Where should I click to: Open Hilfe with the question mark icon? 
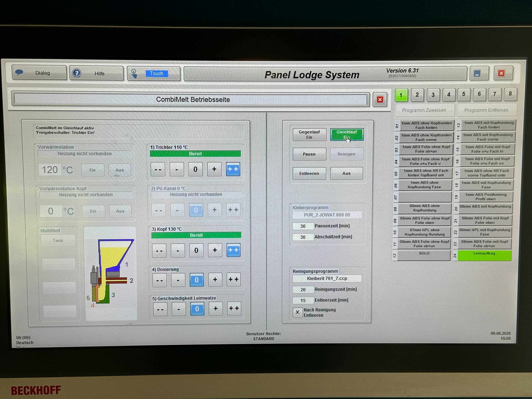tap(96, 73)
